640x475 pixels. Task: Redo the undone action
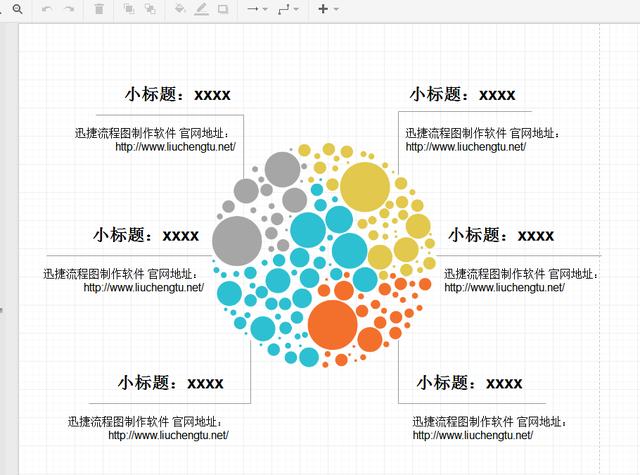(69, 9)
